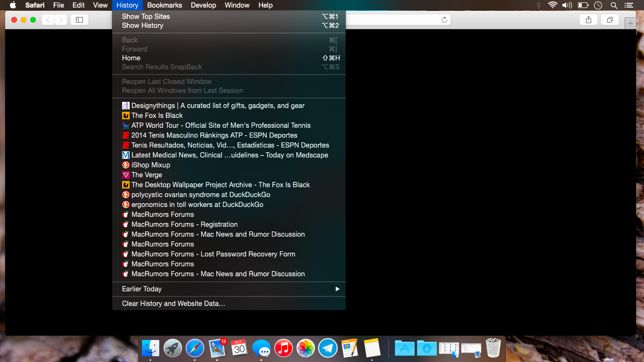Open ergonomics in toll workers entry

click(x=229, y=205)
